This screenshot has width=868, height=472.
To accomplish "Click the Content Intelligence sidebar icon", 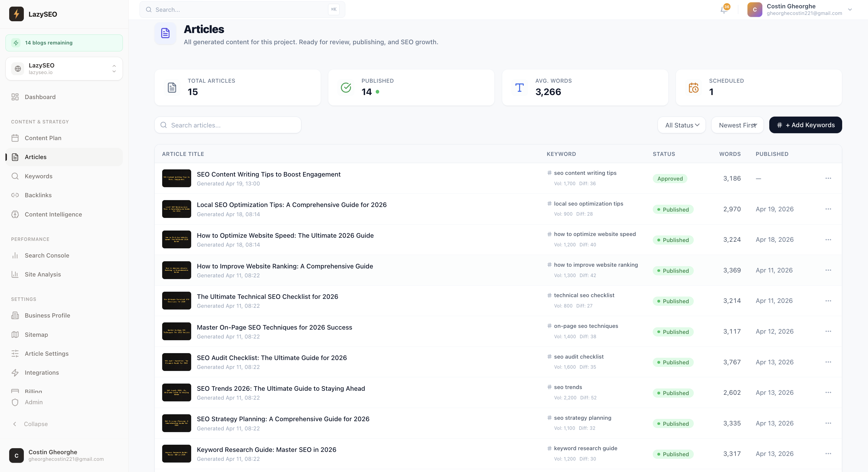I will 15,214.
